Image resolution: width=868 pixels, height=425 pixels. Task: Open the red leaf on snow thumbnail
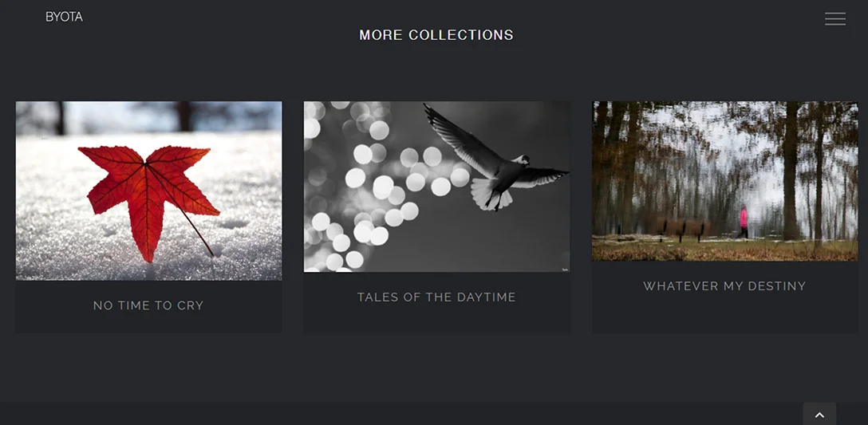148,191
